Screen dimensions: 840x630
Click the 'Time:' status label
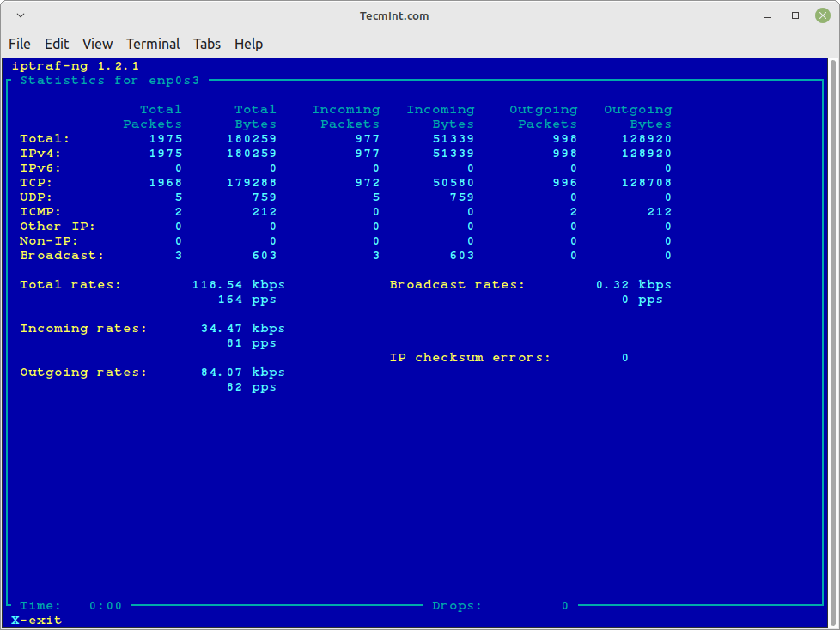click(x=40, y=606)
